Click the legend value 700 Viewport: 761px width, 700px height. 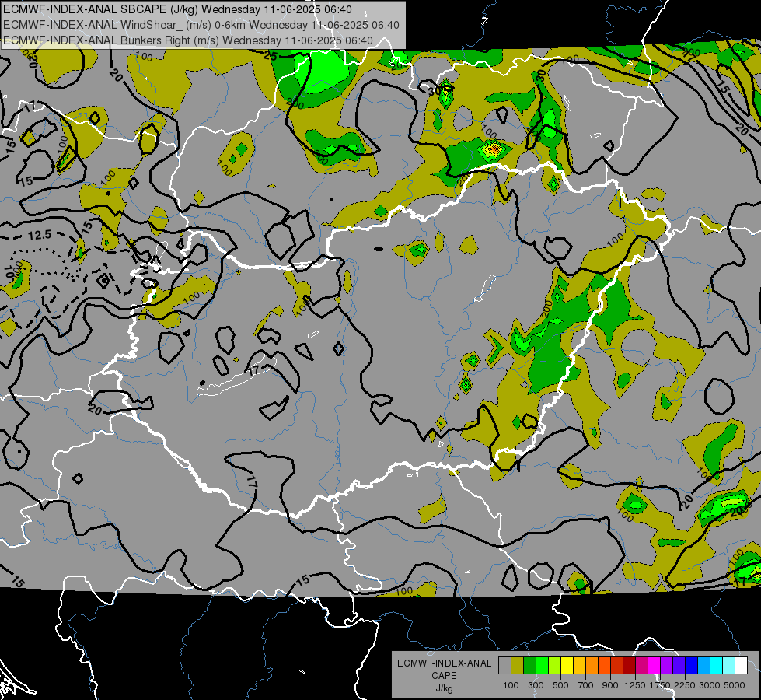pos(586,685)
